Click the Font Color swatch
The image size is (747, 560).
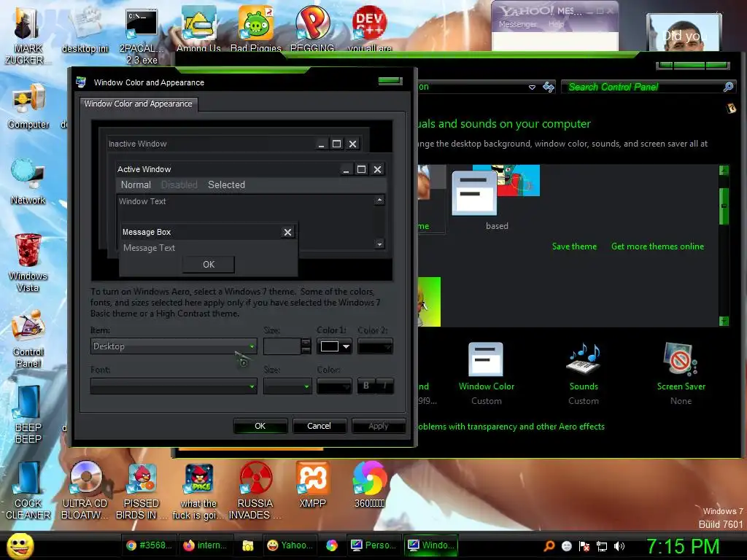[x=334, y=386]
